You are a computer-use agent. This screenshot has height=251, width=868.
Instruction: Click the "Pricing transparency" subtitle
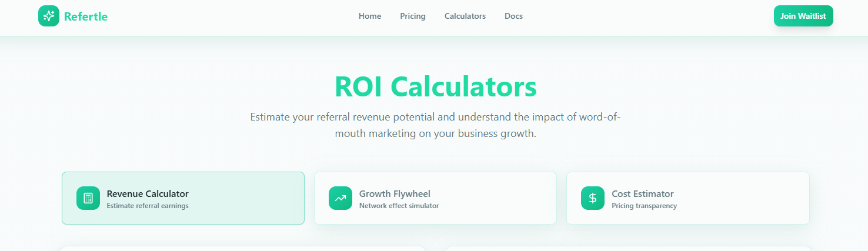644,206
